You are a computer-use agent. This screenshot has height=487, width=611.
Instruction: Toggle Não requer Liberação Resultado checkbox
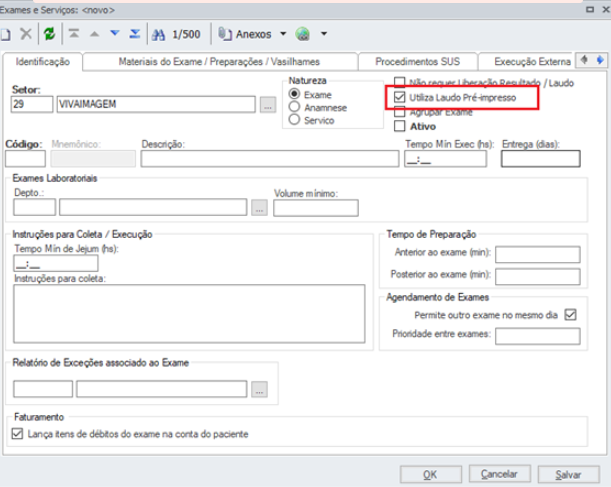point(399,82)
